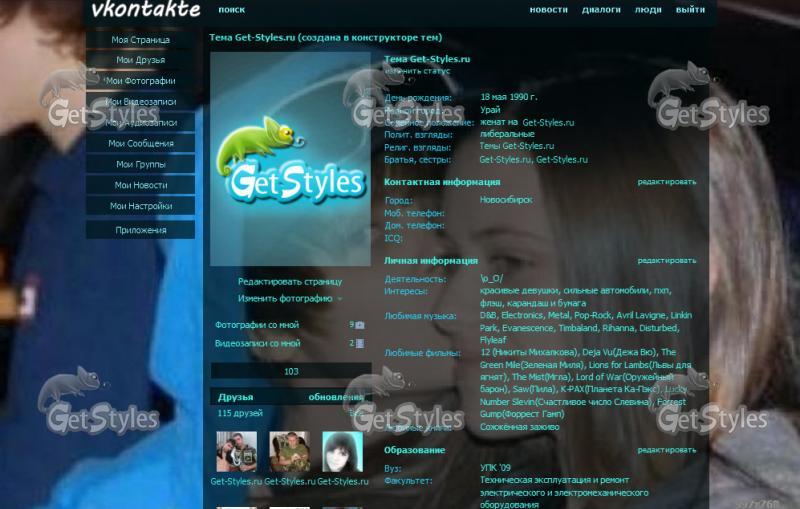
Task: Open the first friend's avatar thumbnail
Action: coord(237,452)
